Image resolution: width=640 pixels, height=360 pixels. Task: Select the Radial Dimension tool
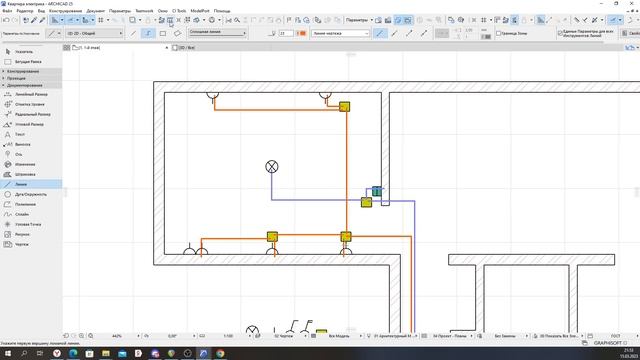click(31, 114)
